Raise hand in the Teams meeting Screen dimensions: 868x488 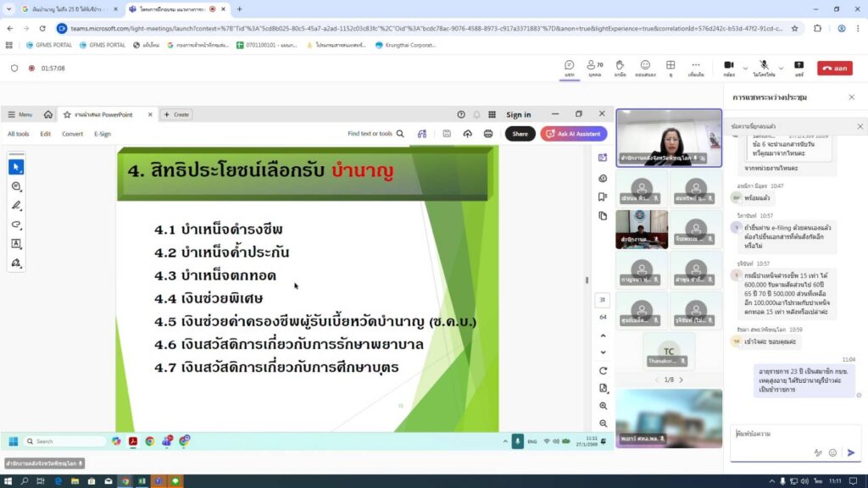(620, 67)
